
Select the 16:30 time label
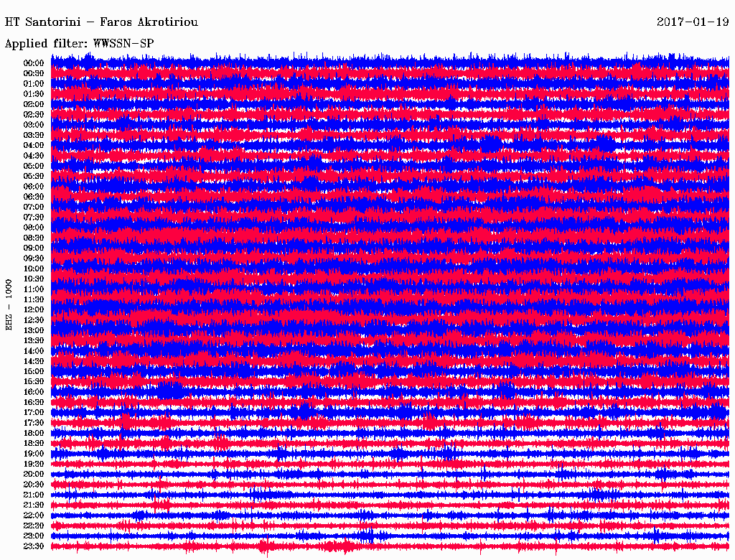pos(34,403)
